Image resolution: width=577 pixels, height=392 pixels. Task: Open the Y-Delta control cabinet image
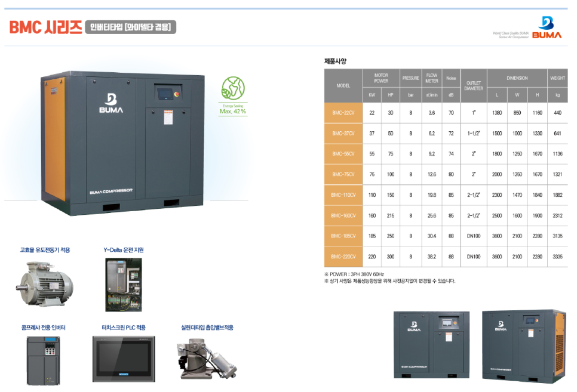(x=124, y=285)
